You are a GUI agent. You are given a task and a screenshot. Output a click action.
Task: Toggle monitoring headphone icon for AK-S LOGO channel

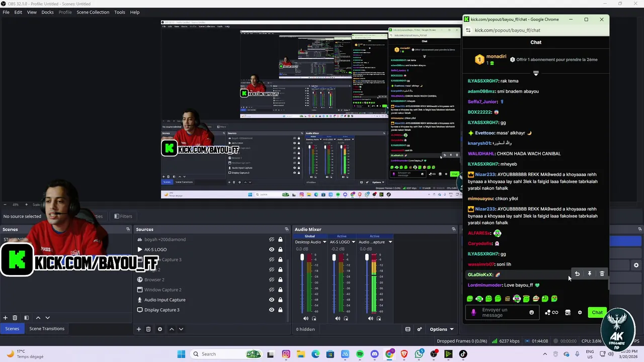click(346, 318)
